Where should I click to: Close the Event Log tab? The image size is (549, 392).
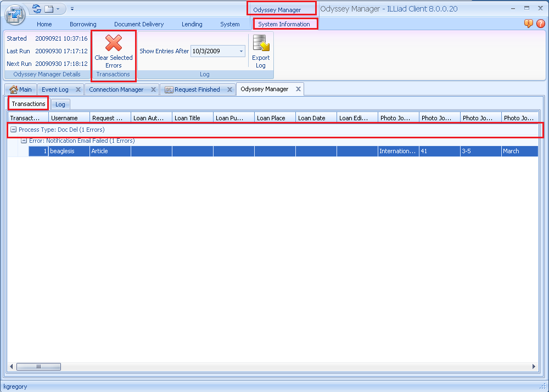coord(78,89)
